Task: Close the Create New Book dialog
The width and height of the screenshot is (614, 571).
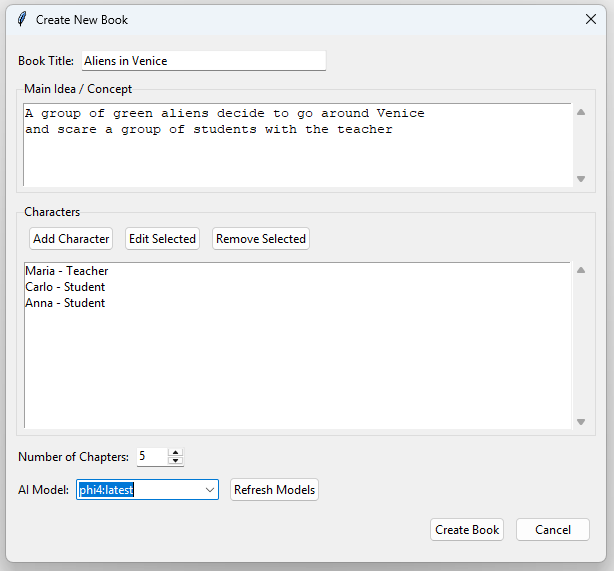Action: click(591, 19)
